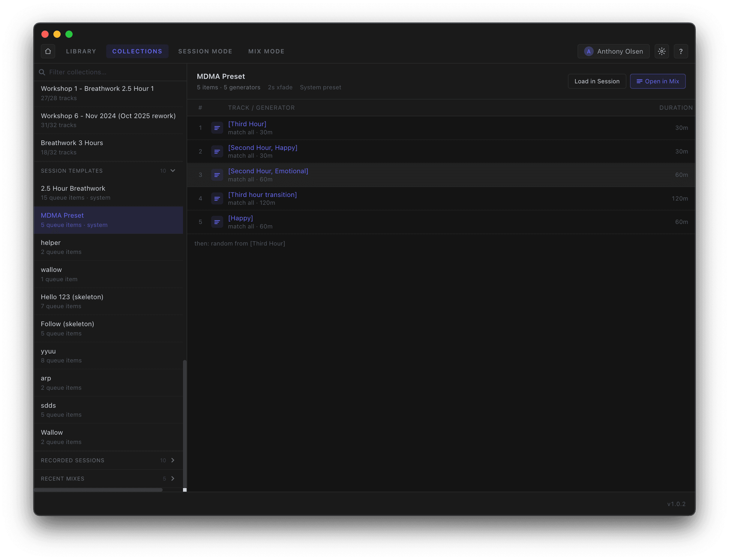Screen dimensions: 729x560
Task: Select Follow (skeleton) template
Action: pyautogui.click(x=108, y=329)
